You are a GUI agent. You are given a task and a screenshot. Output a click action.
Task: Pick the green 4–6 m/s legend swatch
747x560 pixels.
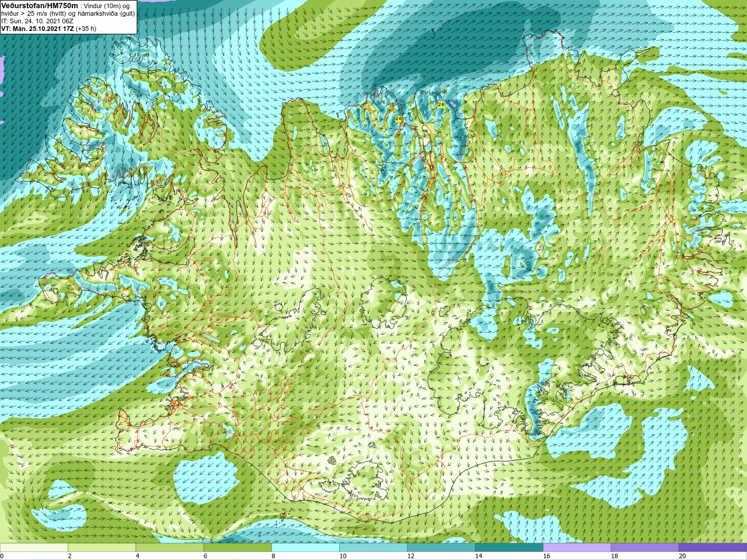coord(169,548)
